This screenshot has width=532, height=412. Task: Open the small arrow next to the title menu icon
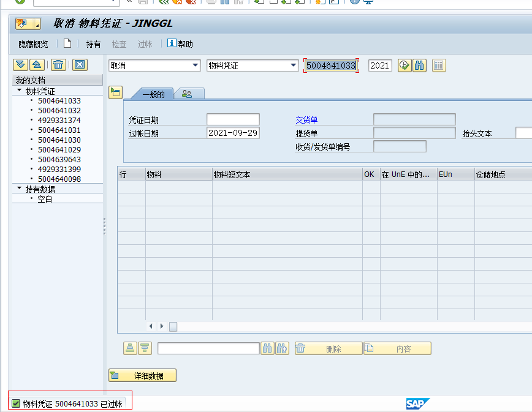point(37,24)
